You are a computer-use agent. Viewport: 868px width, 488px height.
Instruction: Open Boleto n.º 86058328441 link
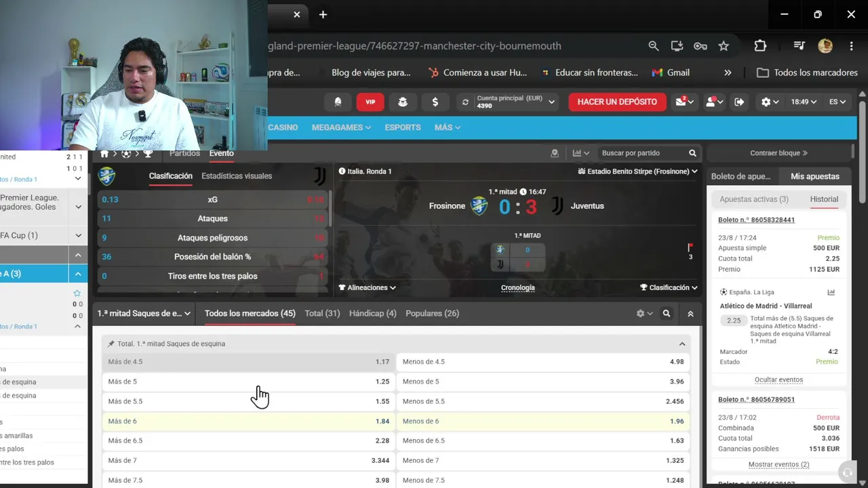tap(757, 220)
